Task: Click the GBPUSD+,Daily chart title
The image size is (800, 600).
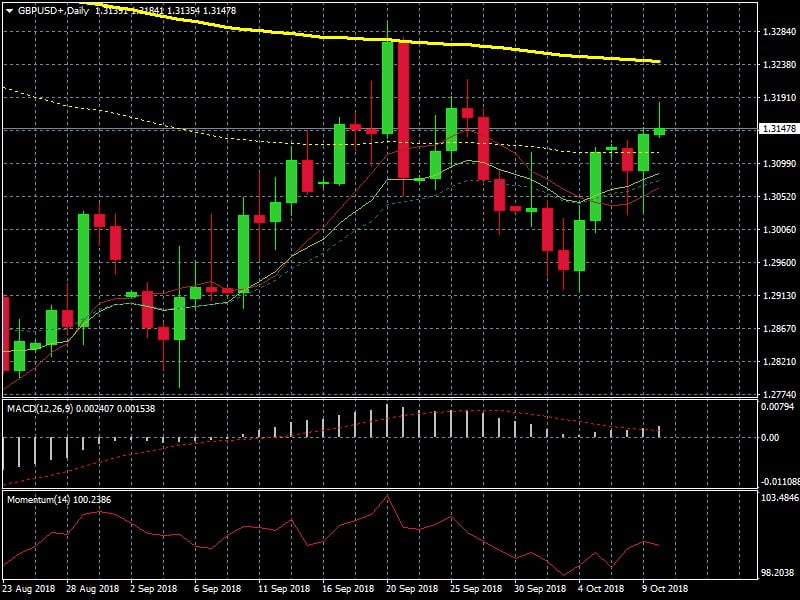Action: pos(53,10)
